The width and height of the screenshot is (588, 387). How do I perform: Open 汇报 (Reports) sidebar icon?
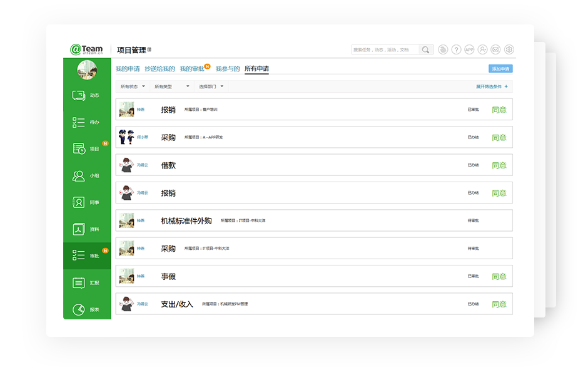(79, 283)
